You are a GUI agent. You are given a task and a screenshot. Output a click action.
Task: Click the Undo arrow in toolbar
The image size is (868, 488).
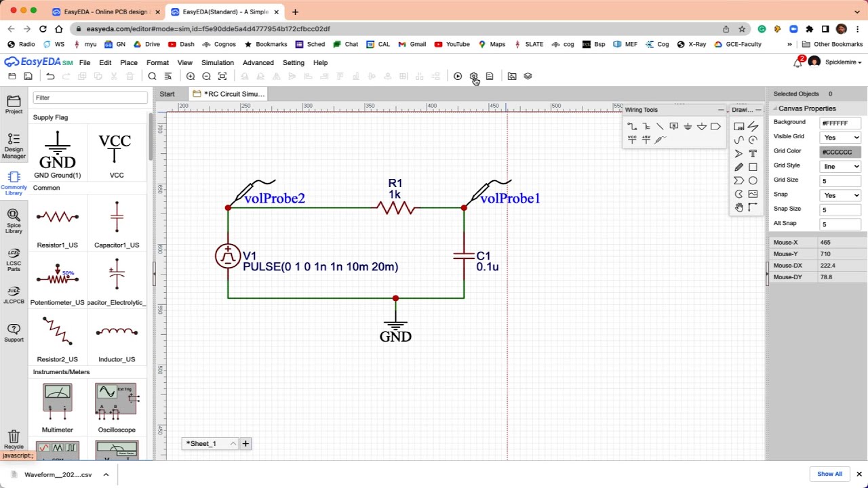[50, 77]
